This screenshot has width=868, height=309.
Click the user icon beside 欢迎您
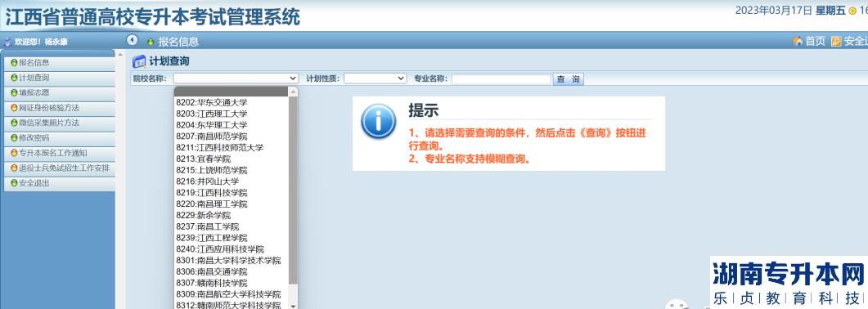pos(7,42)
